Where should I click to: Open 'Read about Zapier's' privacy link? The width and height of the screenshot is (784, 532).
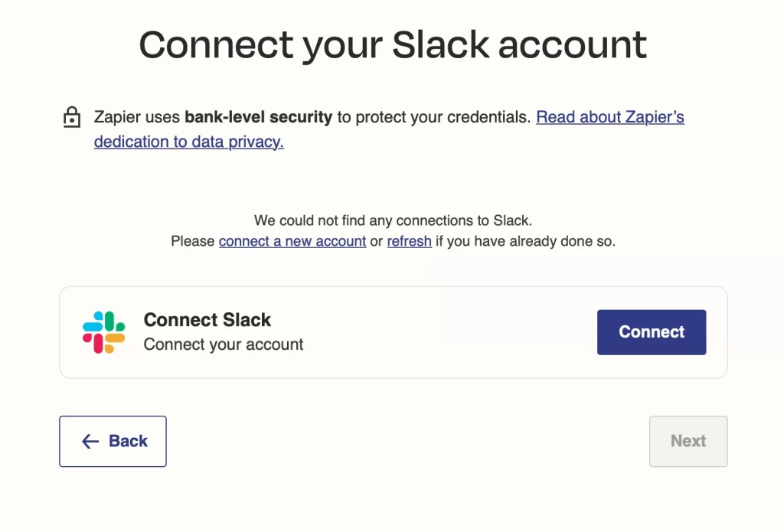[x=610, y=117]
